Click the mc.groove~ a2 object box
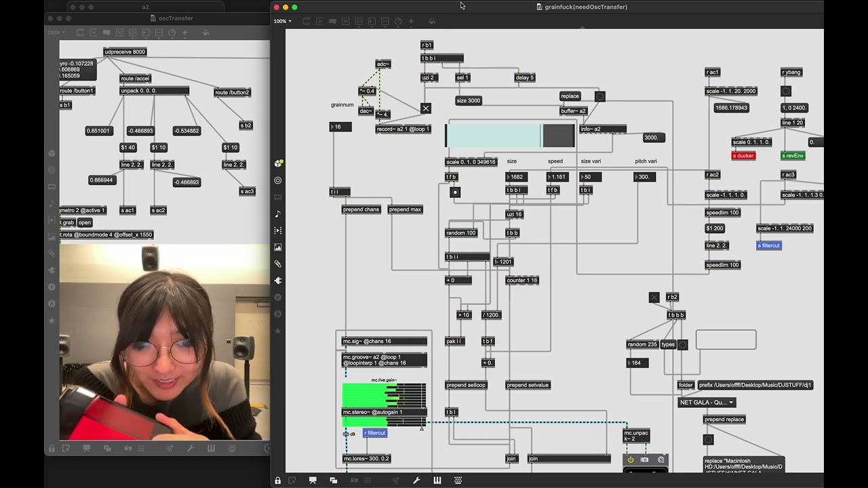The image size is (868, 488). click(x=384, y=360)
